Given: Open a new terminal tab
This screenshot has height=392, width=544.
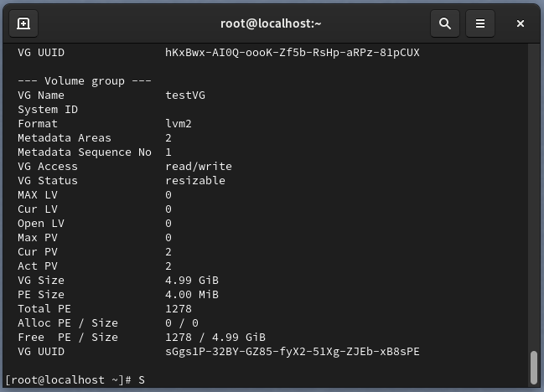Looking at the screenshot, I should pyautogui.click(x=23, y=23).
